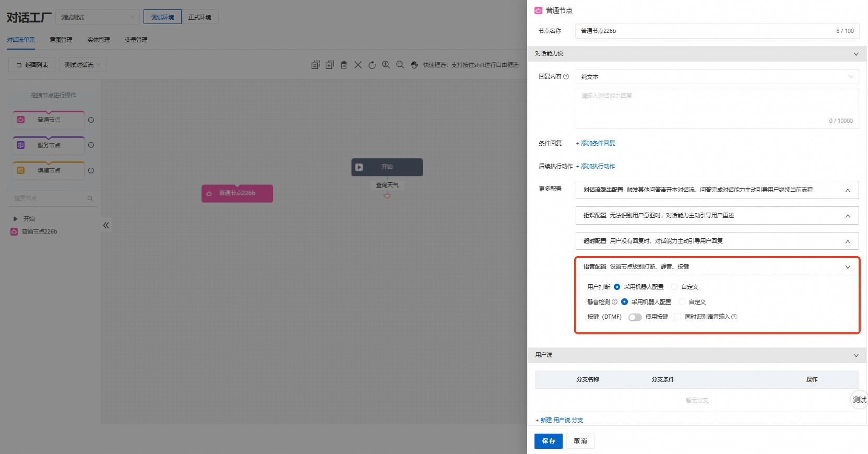Click help icon beside 回复内容
Screen dimensions: 868x454
(566, 76)
